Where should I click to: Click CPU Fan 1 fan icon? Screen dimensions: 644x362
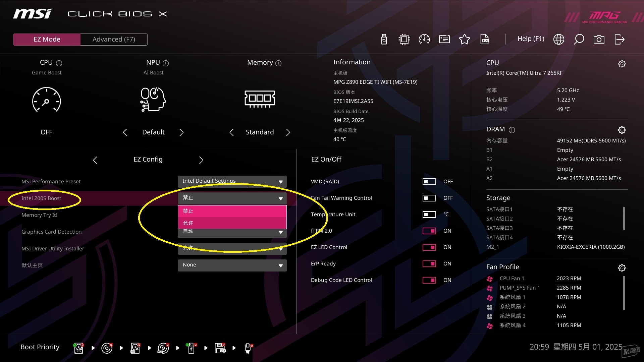[490, 279]
